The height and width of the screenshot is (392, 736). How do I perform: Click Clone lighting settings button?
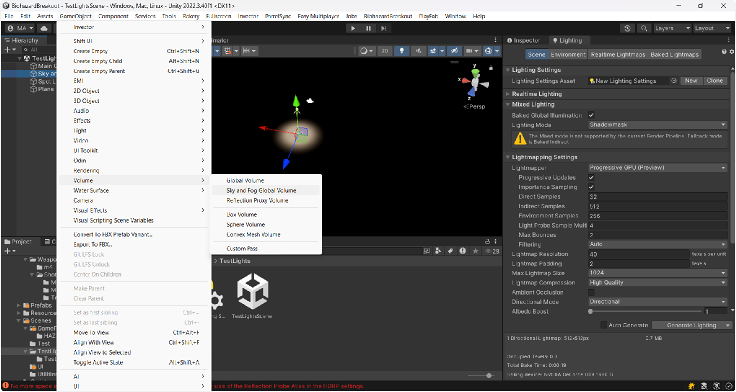[715, 81]
